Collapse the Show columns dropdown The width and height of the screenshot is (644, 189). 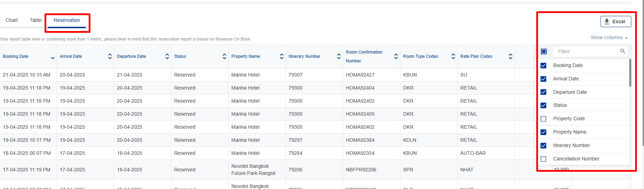(x=609, y=37)
